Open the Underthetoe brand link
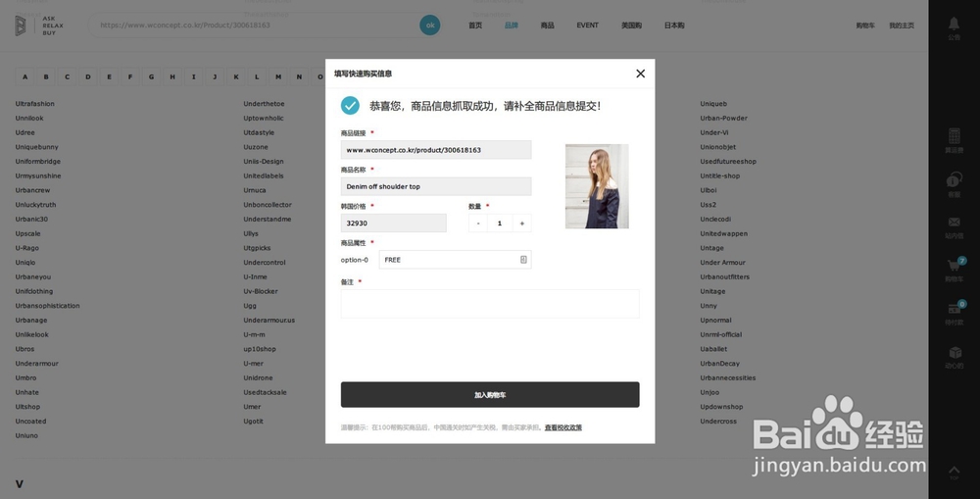 coord(264,104)
